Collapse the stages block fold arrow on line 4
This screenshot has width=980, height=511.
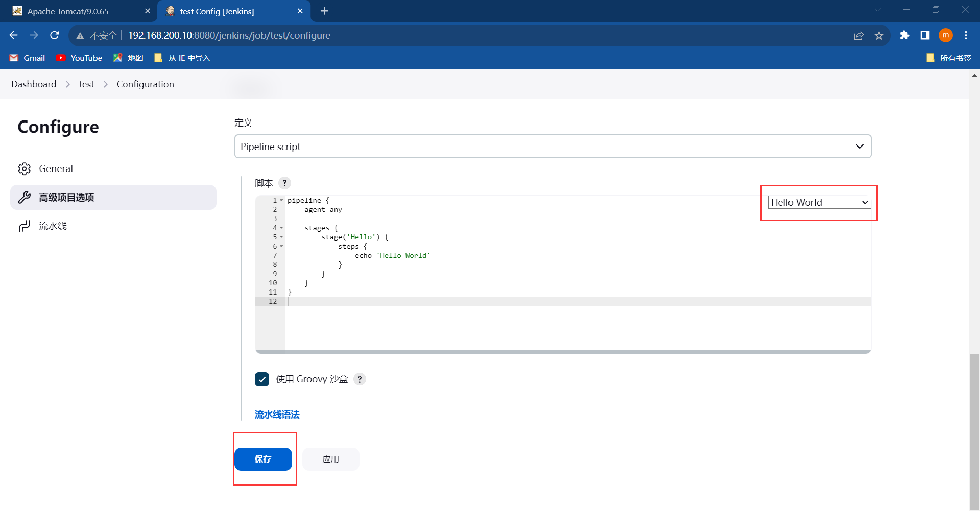[281, 228]
